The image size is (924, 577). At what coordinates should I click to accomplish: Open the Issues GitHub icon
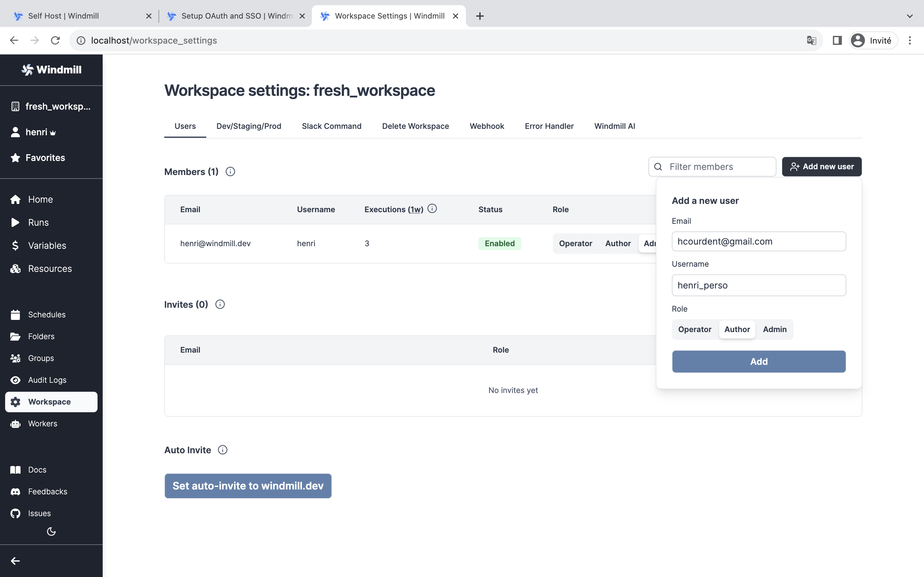pyautogui.click(x=15, y=513)
